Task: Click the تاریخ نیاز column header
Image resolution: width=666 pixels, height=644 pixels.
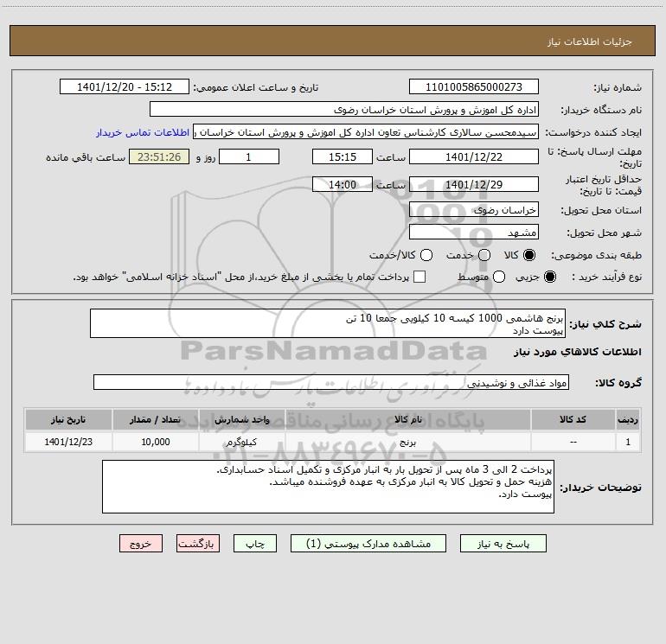Action: click(68, 420)
